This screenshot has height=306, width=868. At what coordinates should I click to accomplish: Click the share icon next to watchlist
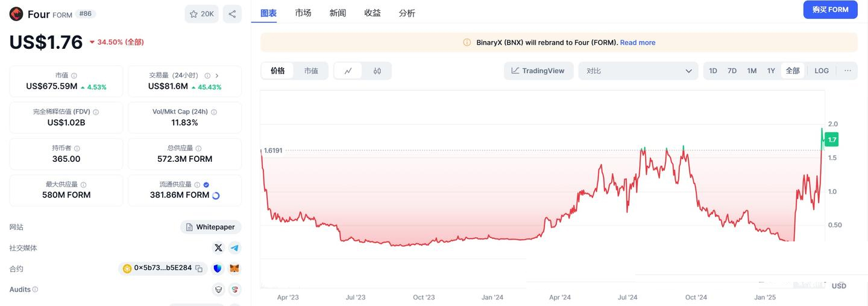click(232, 14)
